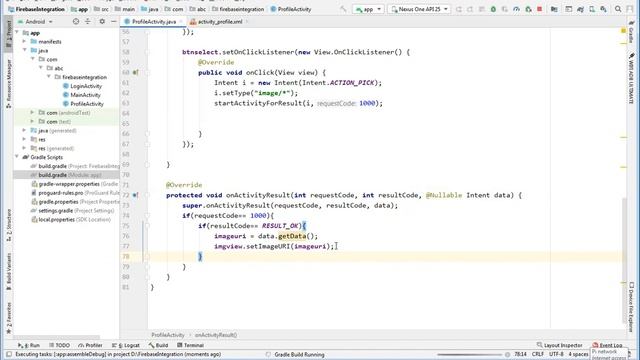Toggle the Structure side tab
Viewport: 640px width, 360px height.
[x=8, y=225]
